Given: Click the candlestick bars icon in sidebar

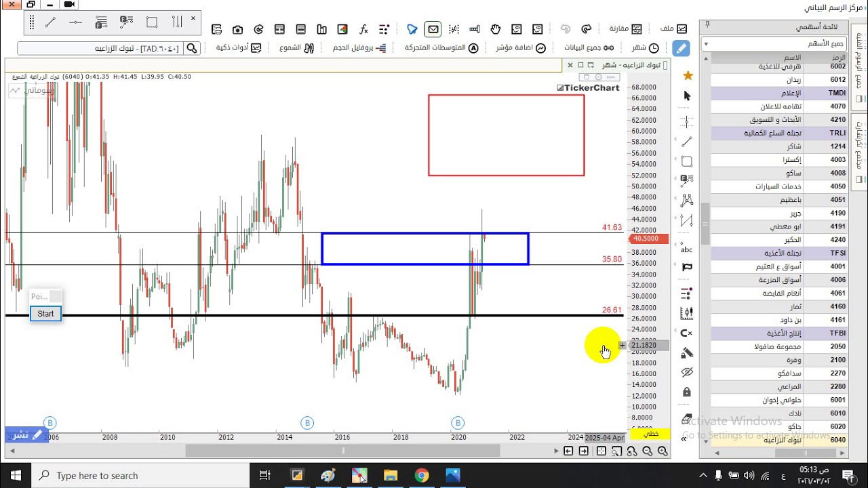Looking at the screenshot, I should pyautogui.click(x=687, y=313).
